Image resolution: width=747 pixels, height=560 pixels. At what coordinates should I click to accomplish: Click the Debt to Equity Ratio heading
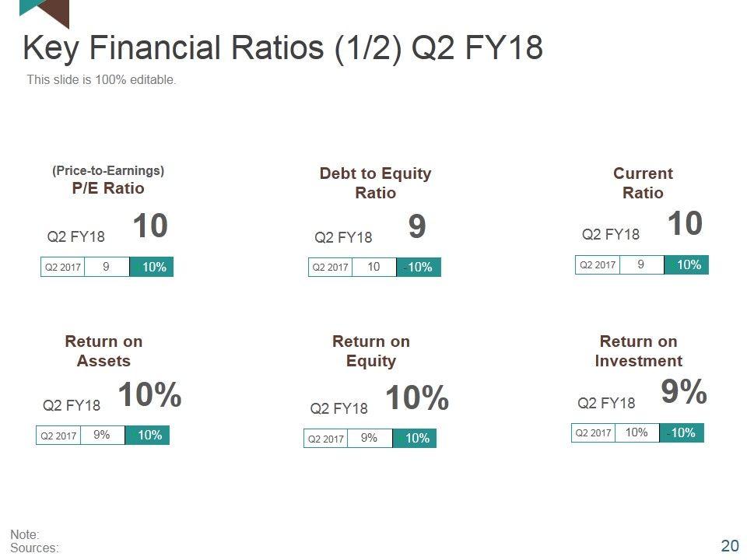tap(375, 183)
